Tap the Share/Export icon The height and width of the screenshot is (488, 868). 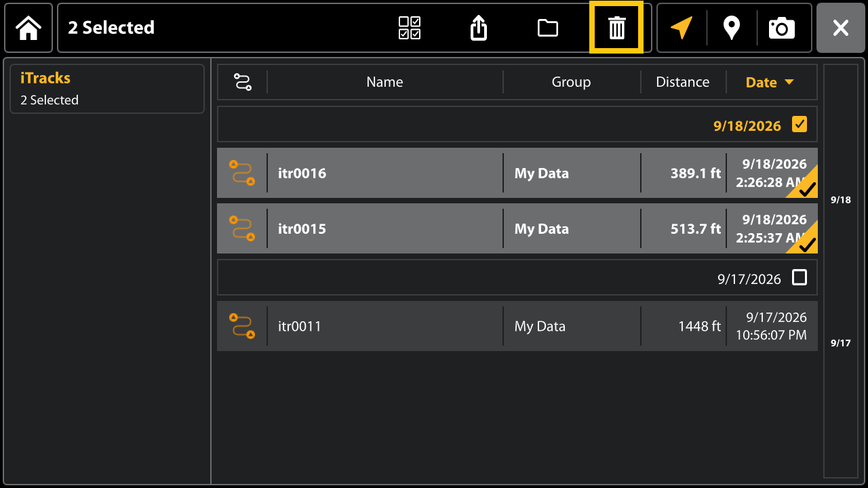click(479, 28)
